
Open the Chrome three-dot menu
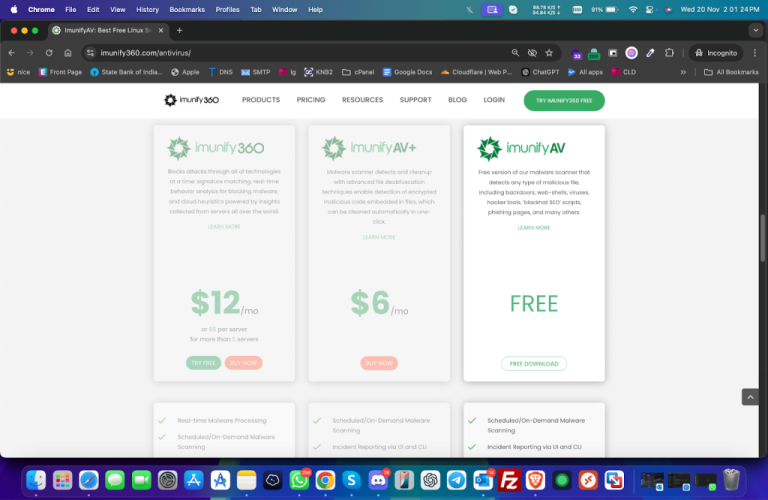(754, 52)
